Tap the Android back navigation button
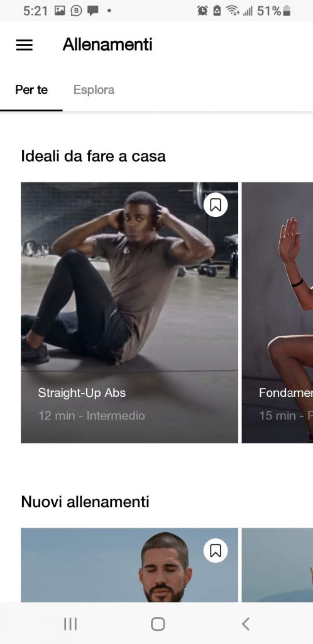The image size is (313, 644). (x=245, y=624)
